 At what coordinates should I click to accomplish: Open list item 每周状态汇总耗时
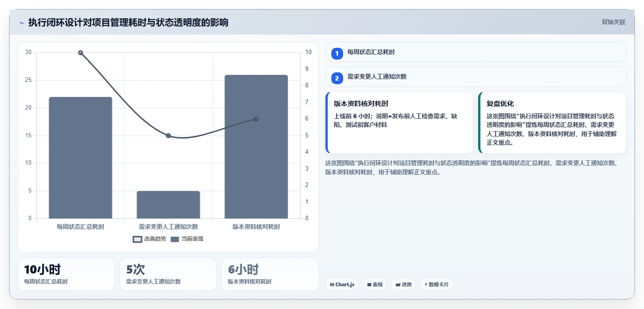(476, 52)
